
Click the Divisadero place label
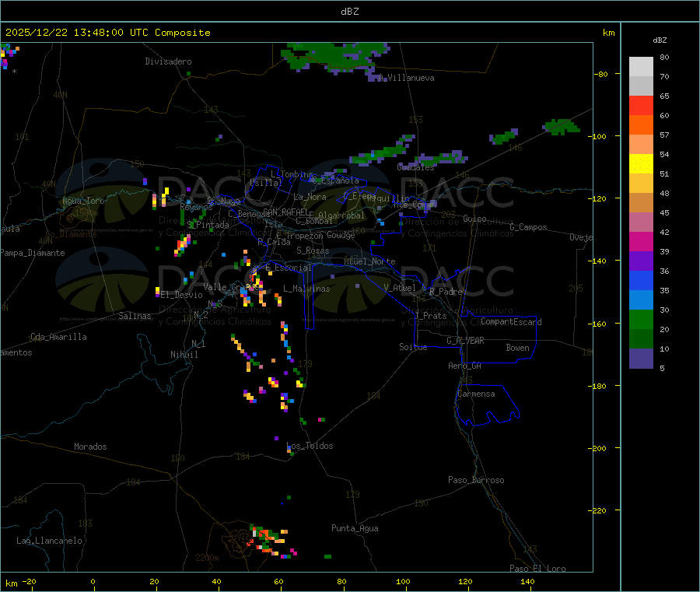click(168, 61)
